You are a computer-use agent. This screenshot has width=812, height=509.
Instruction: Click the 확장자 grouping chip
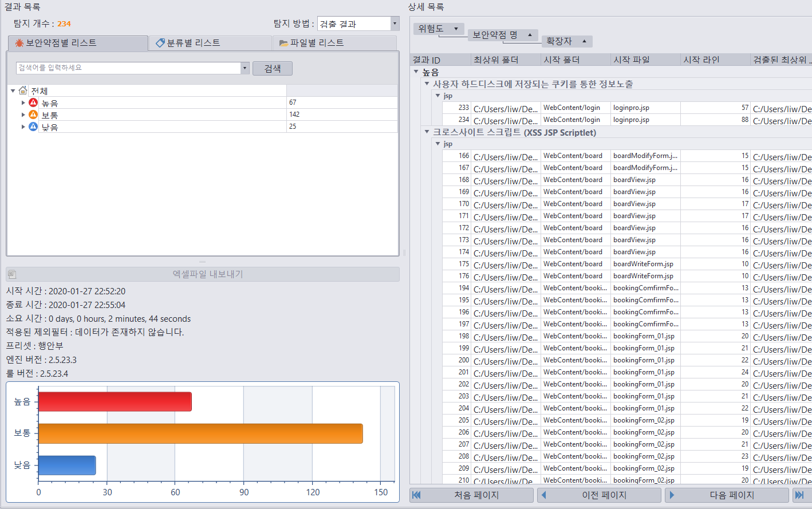click(x=567, y=41)
